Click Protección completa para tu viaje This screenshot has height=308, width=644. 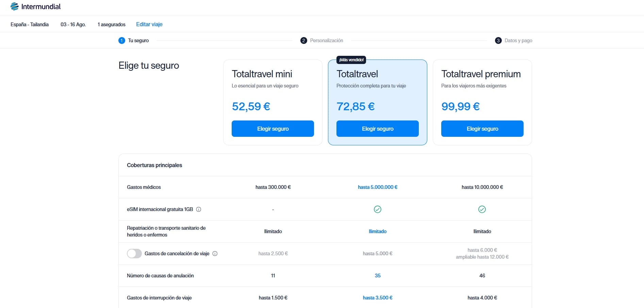[371, 86]
